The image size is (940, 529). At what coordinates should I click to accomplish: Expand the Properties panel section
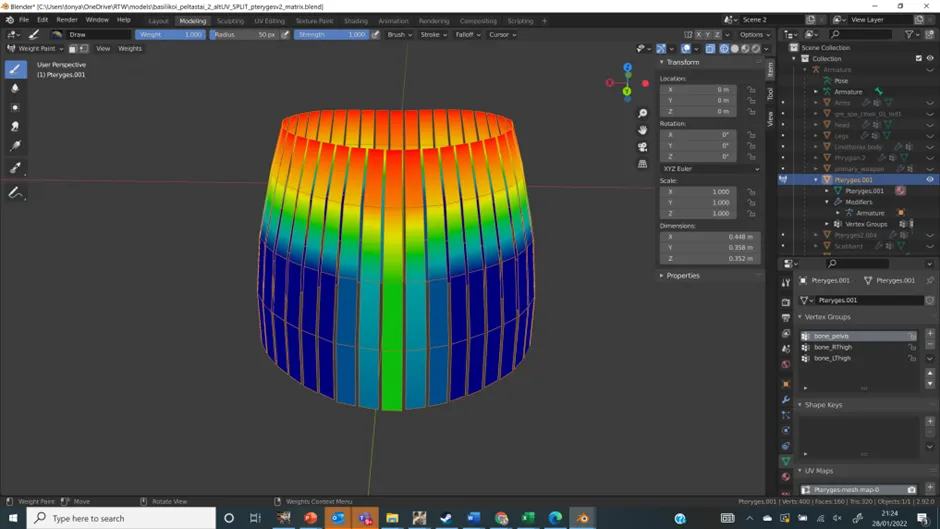[x=683, y=275]
